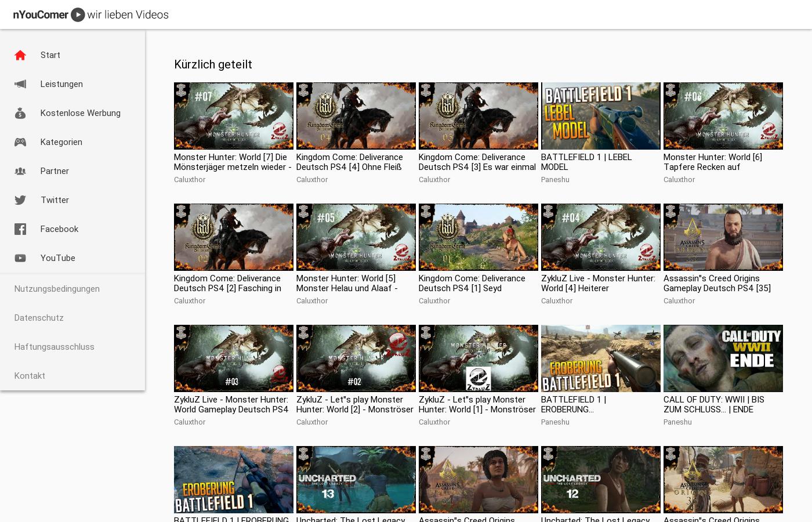Image resolution: width=812 pixels, height=522 pixels.
Task: Open the Facebook sidebar entry
Action: click(x=72, y=229)
